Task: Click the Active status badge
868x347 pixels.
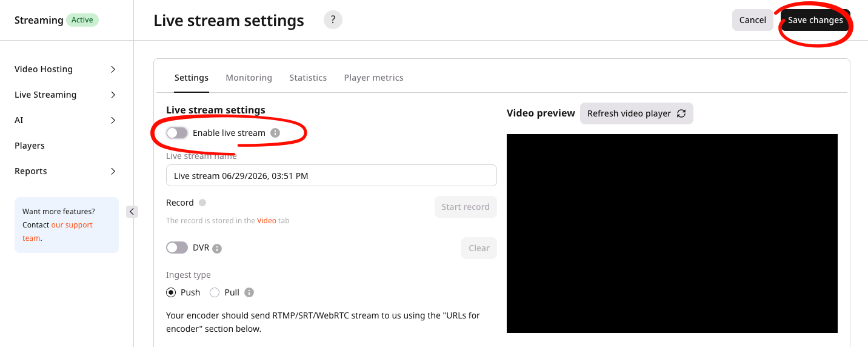Action: point(82,20)
